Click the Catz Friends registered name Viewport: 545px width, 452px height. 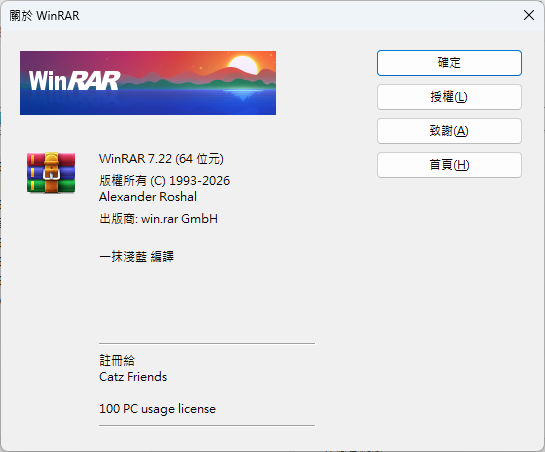click(133, 377)
